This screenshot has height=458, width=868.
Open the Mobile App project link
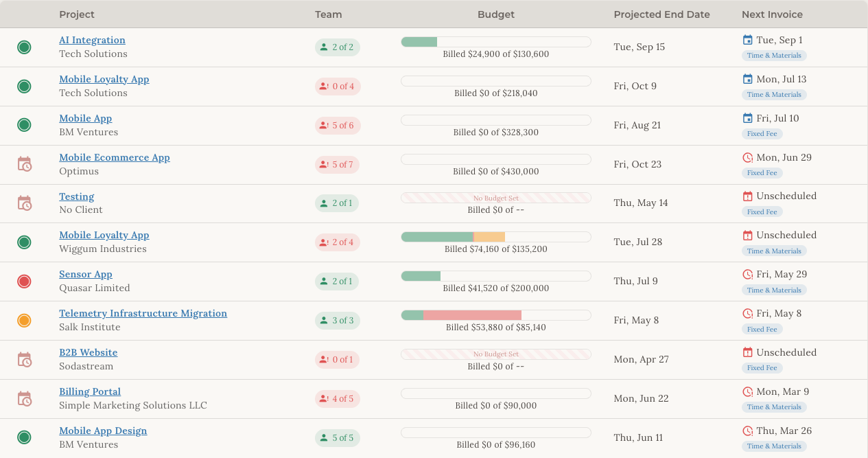[85, 118]
